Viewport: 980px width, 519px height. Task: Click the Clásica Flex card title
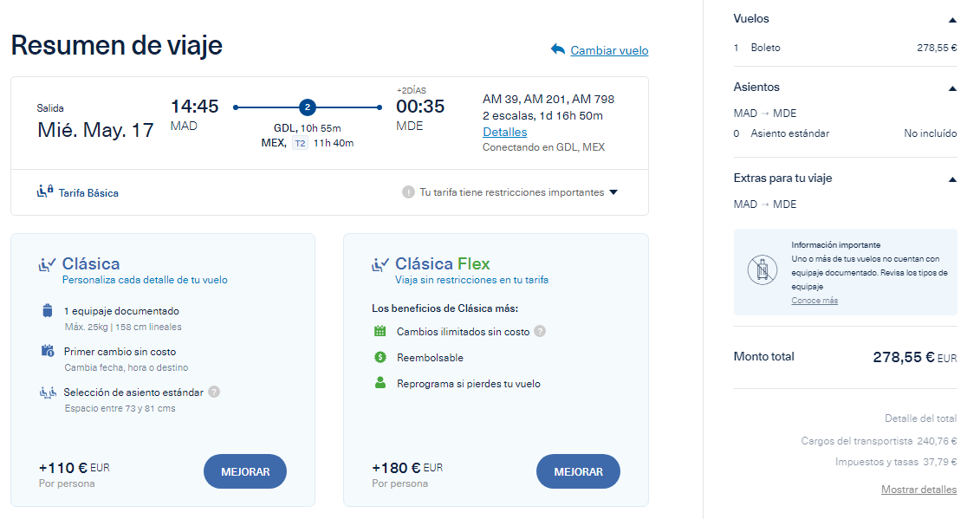coord(442,264)
